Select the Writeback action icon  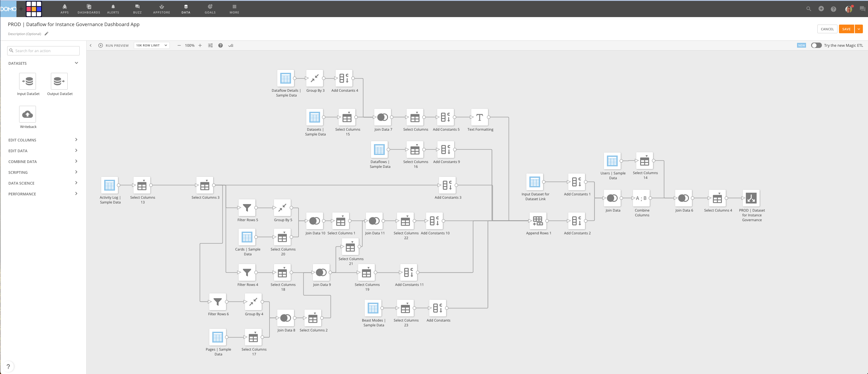(28, 114)
